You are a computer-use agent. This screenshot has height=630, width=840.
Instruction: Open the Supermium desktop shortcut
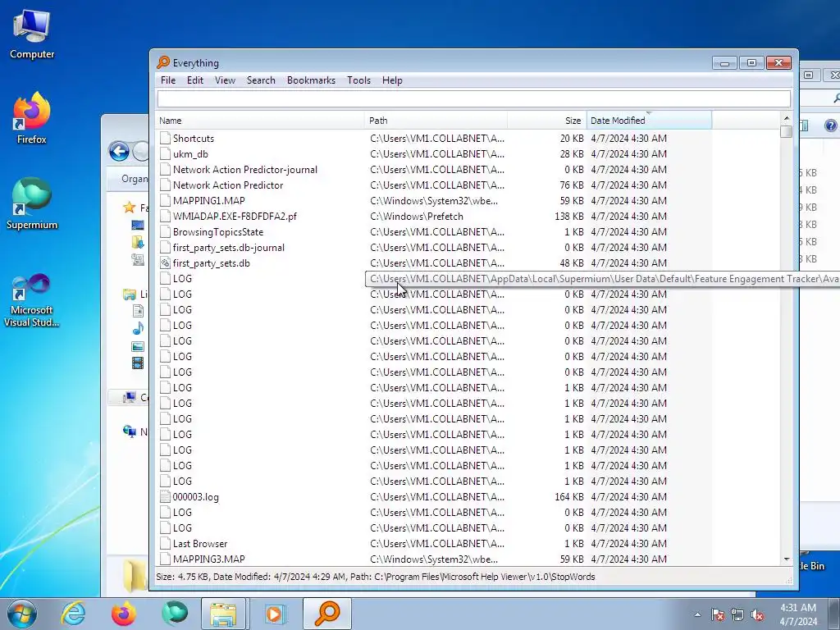pos(32,203)
